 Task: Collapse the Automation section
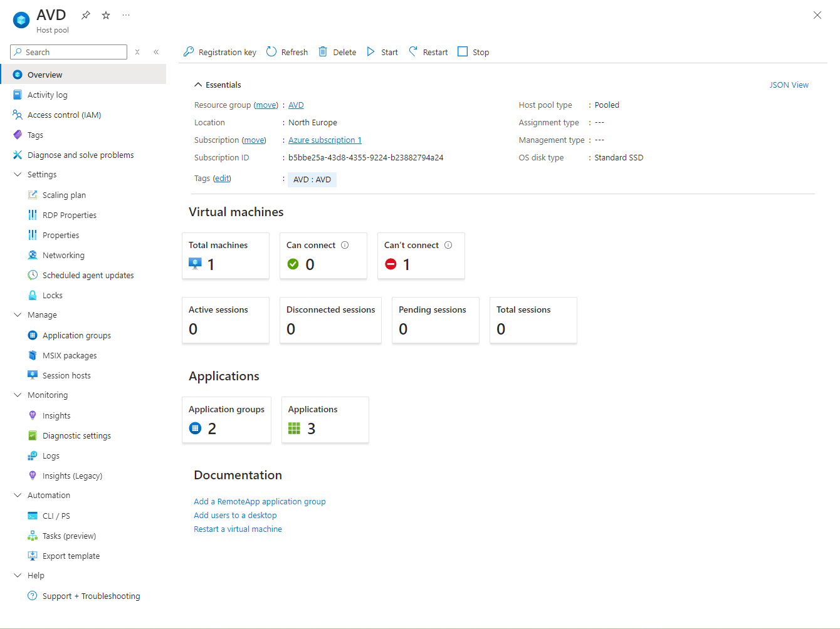coord(18,496)
